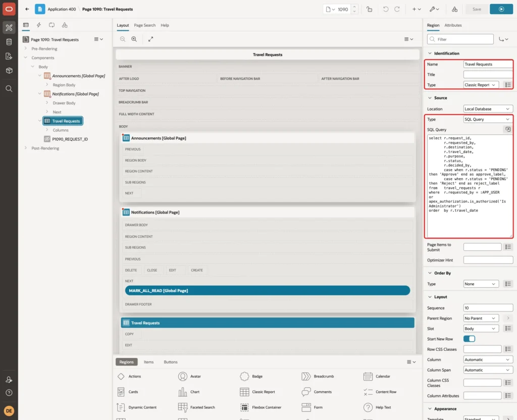Screen dimensions: 517x420
Task: Expand the layout pane to full view
Action: (150, 39)
